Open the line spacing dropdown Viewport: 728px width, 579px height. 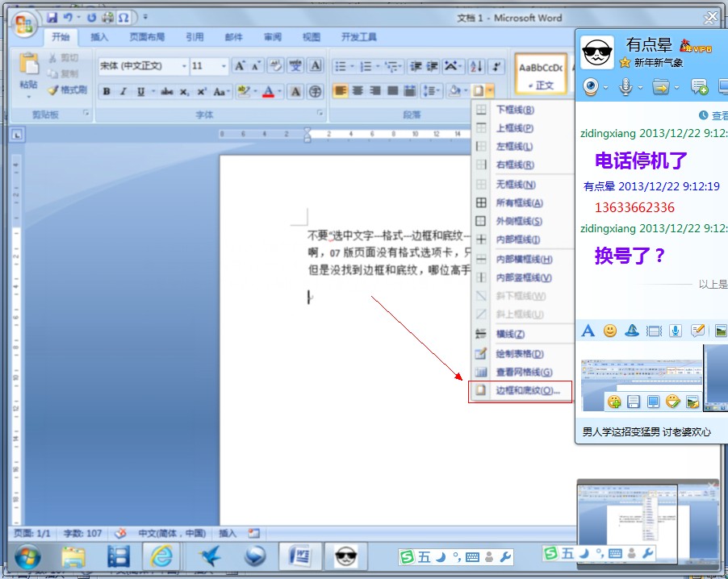coord(431,90)
